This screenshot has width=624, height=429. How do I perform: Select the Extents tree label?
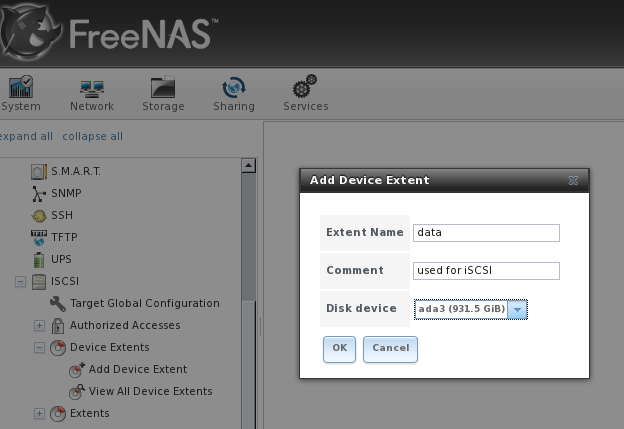(90, 413)
